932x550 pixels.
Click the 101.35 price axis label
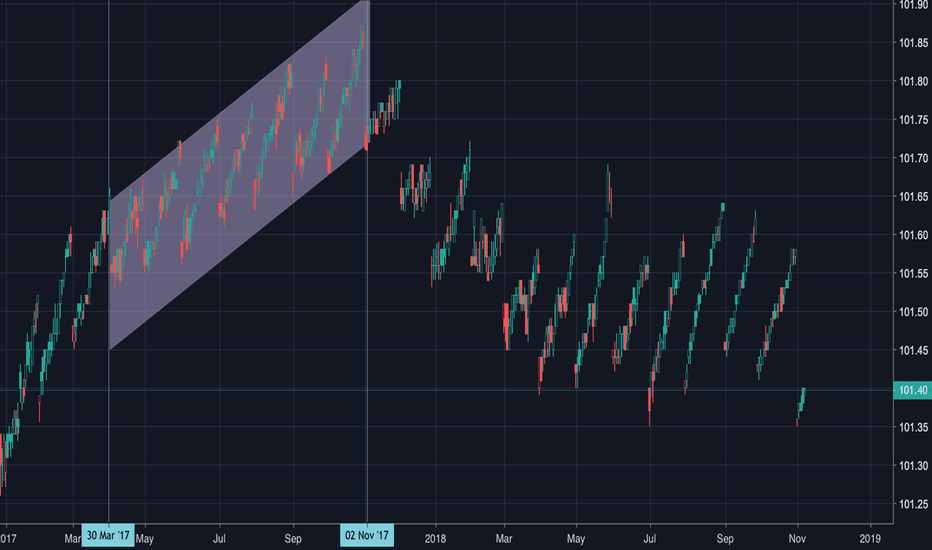[913, 428]
